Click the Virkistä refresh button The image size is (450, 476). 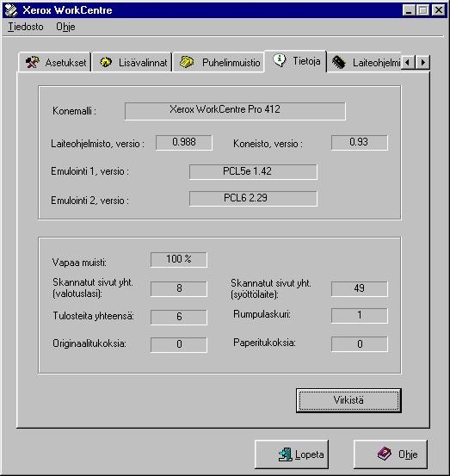click(348, 400)
